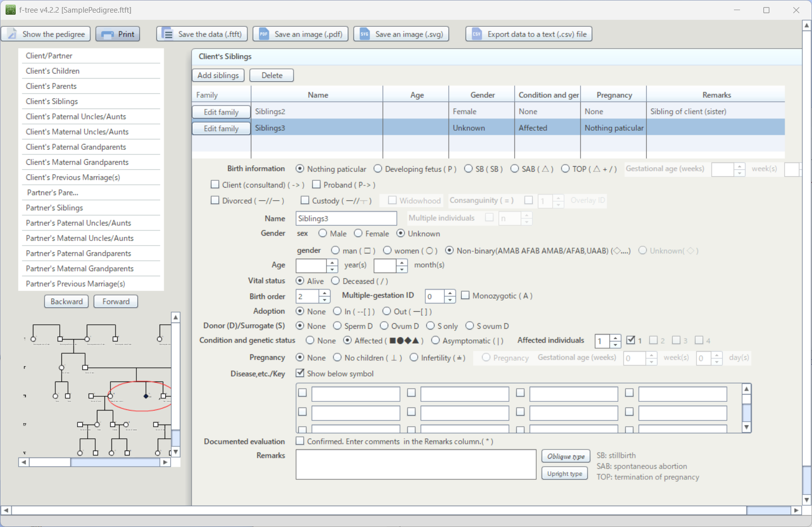Click the Add siblings button
Image resolution: width=812 pixels, height=527 pixels.
tap(218, 75)
